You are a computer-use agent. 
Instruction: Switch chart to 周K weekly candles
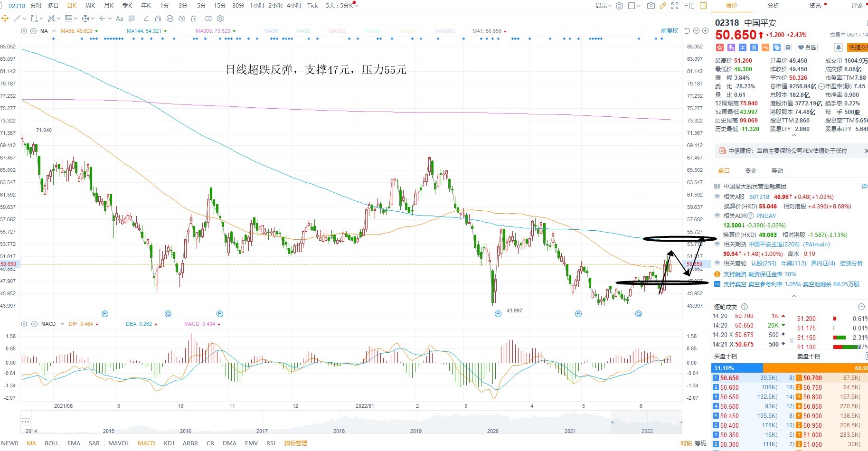pyautogui.click(x=90, y=6)
